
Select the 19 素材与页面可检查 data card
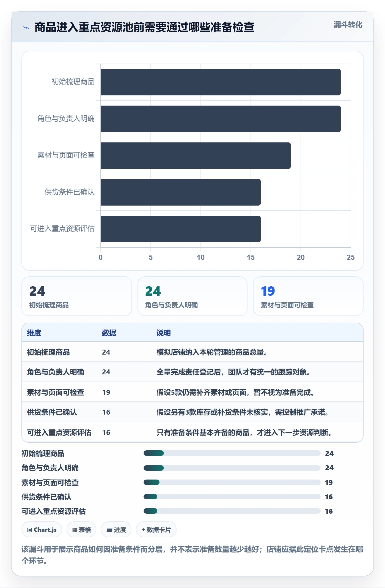[308, 296]
